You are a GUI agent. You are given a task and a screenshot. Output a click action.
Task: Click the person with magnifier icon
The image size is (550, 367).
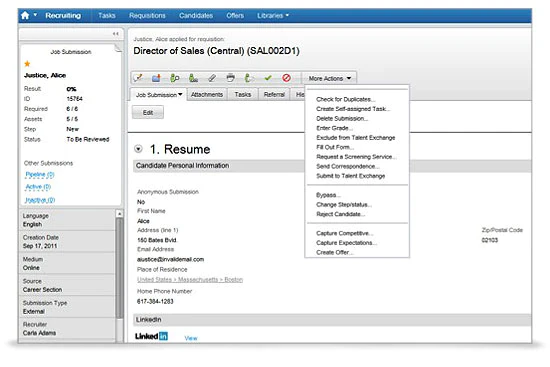(175, 78)
